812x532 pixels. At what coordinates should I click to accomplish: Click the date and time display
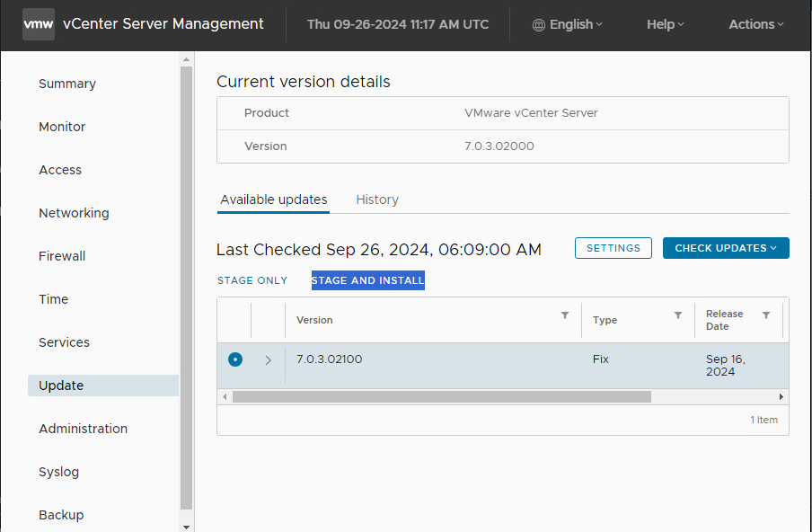(398, 24)
